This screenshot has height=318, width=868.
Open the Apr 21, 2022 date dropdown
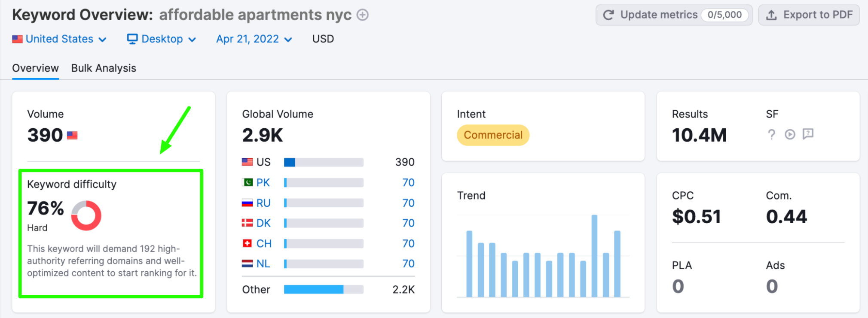(x=254, y=39)
